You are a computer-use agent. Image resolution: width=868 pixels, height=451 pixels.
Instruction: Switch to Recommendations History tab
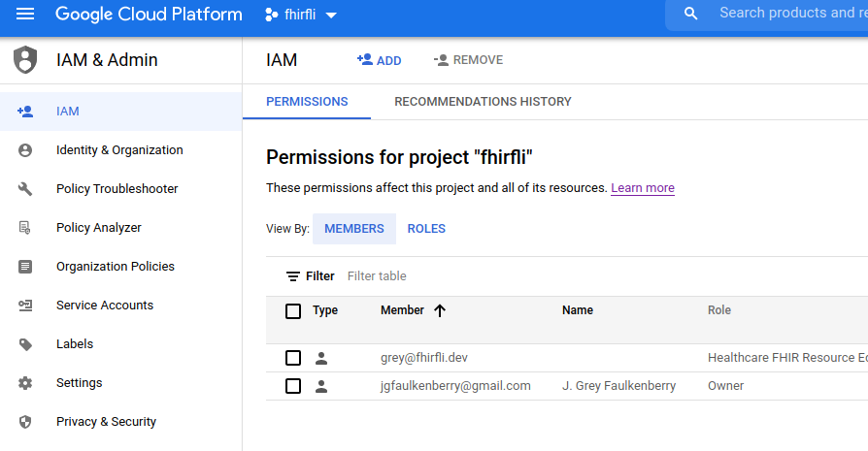pyautogui.click(x=483, y=102)
